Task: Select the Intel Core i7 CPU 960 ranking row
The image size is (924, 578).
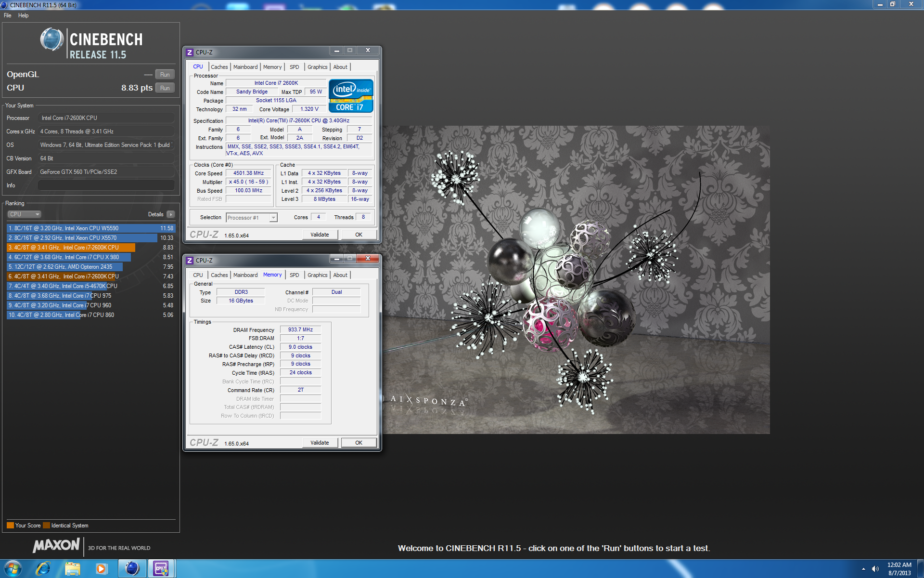Action: (91, 305)
